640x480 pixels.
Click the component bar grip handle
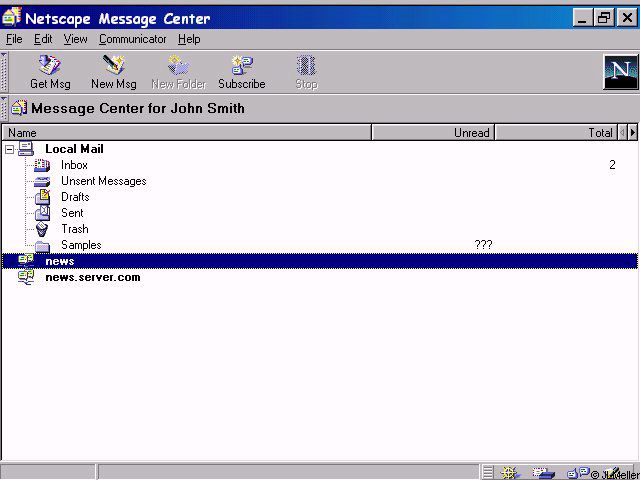(488, 473)
